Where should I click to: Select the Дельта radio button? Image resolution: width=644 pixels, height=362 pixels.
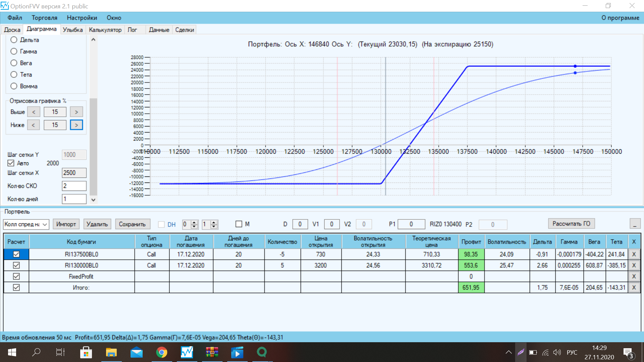click(14, 40)
